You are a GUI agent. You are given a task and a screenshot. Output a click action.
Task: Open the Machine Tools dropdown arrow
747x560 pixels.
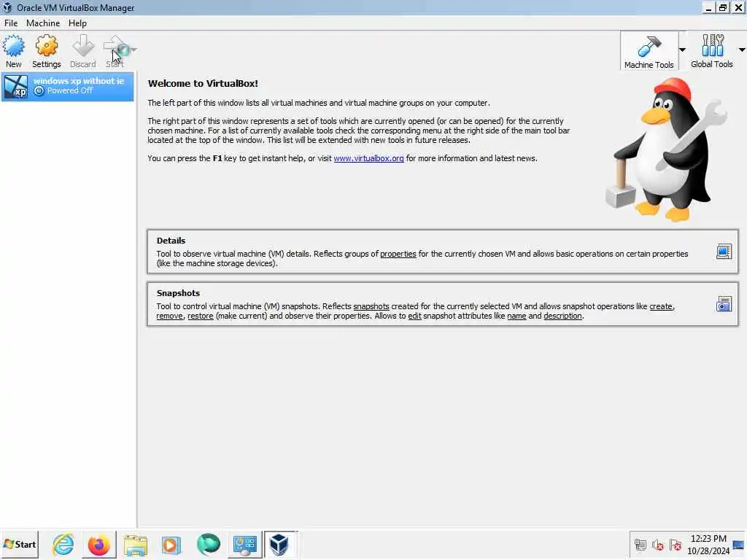point(682,50)
